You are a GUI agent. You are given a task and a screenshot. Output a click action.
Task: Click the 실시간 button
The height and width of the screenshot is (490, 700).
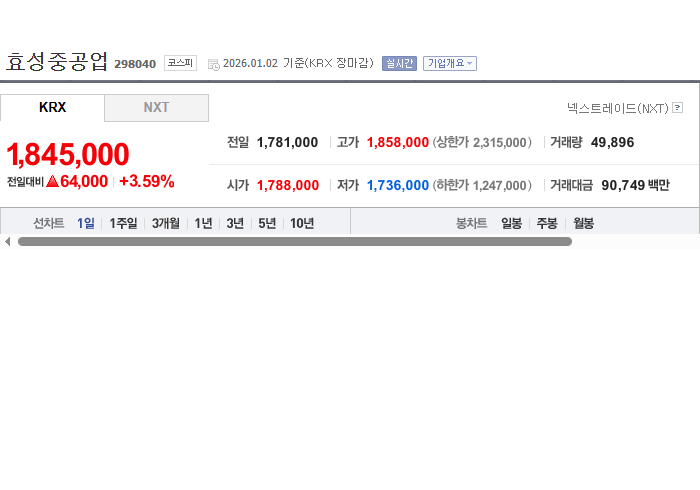point(399,63)
